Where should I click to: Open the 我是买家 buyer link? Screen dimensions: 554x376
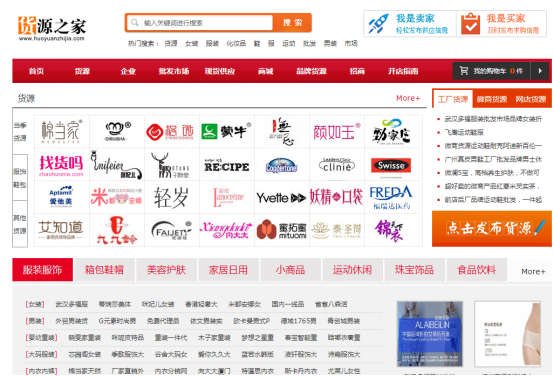pyautogui.click(x=502, y=24)
